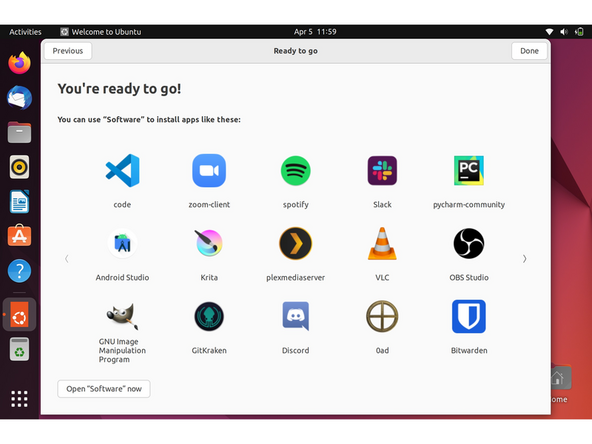The image size is (592, 444).
Task: Open the Help icon in dock
Action: click(19, 271)
